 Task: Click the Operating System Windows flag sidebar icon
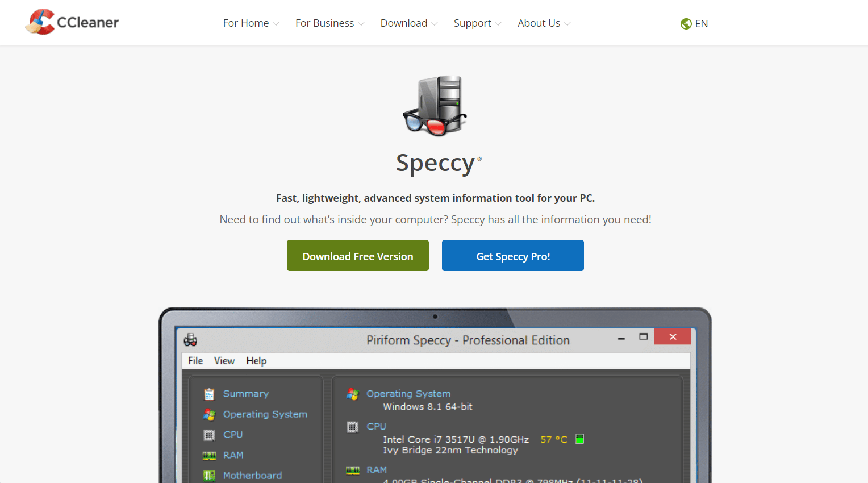[x=209, y=414]
